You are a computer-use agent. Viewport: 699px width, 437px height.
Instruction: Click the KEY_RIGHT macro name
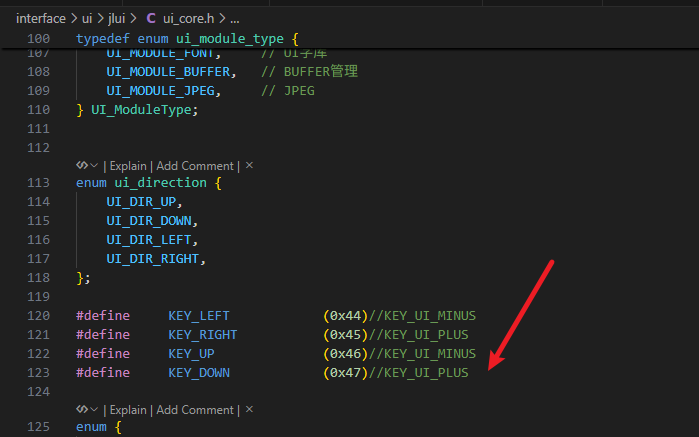(203, 335)
